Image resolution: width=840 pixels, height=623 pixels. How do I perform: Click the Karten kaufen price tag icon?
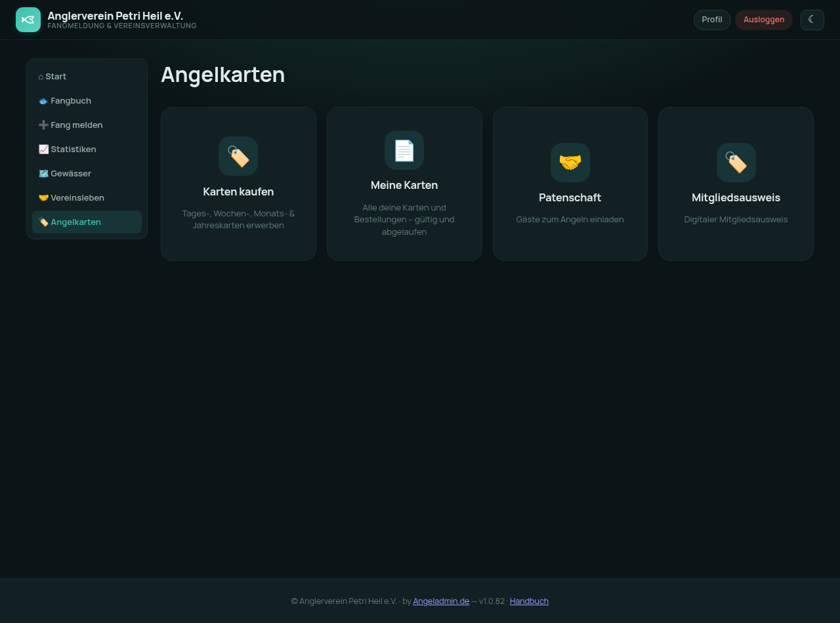[238, 156]
